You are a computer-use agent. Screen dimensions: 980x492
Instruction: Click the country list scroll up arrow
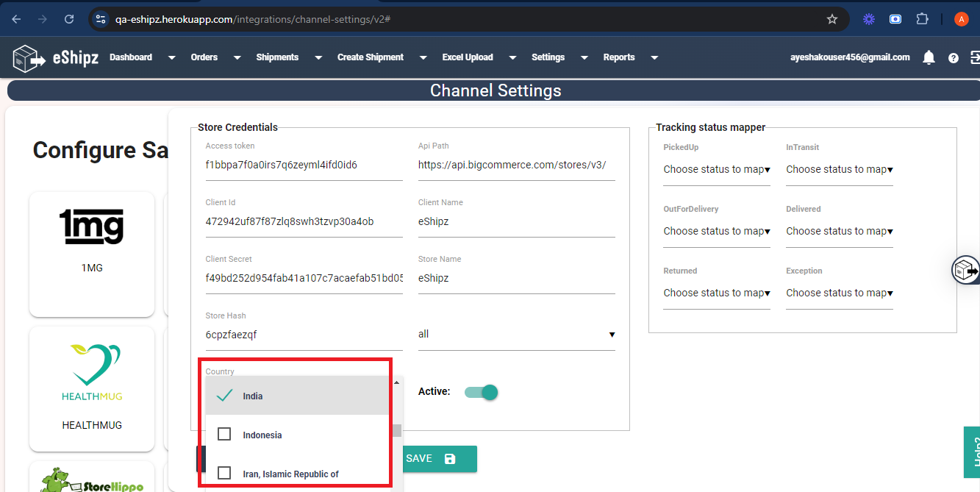(x=397, y=382)
